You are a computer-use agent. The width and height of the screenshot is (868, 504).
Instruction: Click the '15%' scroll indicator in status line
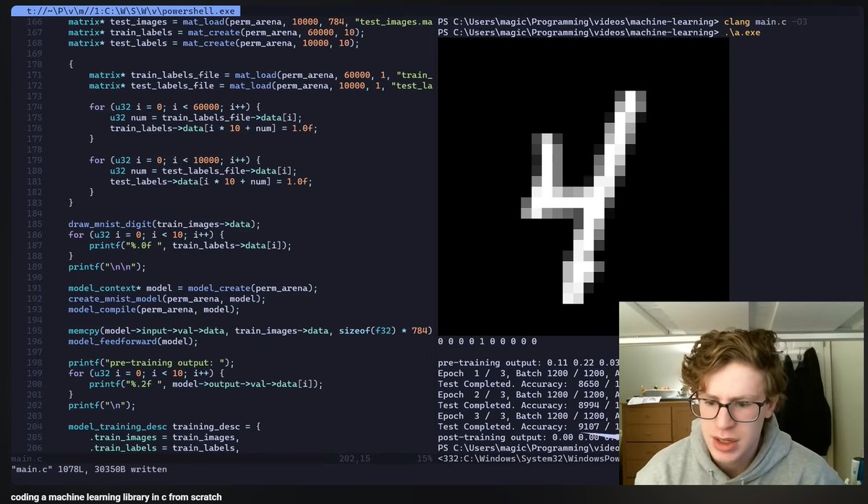click(x=425, y=459)
